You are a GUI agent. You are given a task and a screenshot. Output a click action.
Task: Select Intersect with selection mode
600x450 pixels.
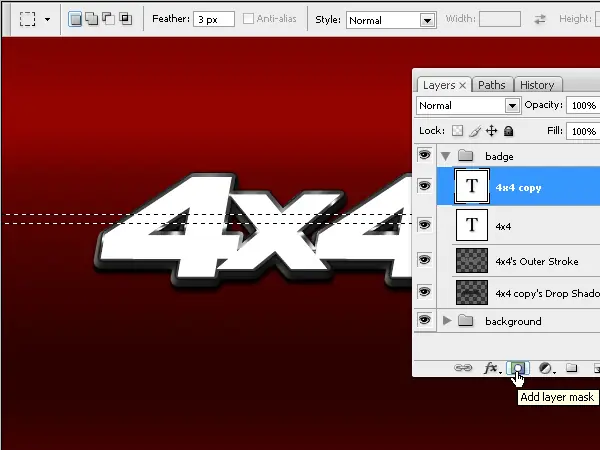[125, 19]
